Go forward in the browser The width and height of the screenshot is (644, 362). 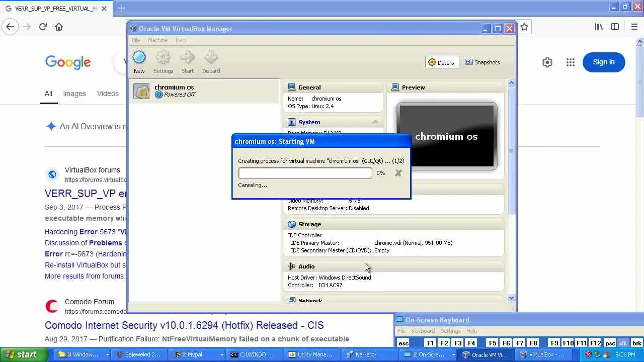27,27
